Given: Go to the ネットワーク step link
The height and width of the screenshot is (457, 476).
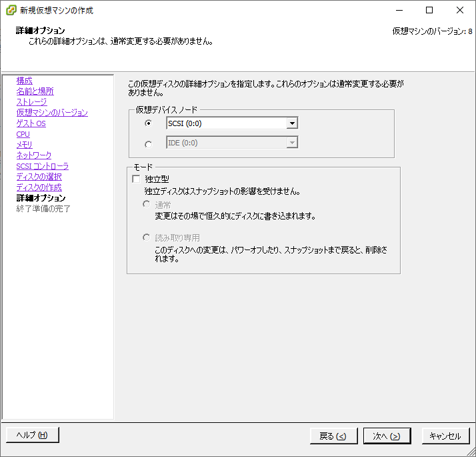Looking at the screenshot, I should [x=34, y=155].
